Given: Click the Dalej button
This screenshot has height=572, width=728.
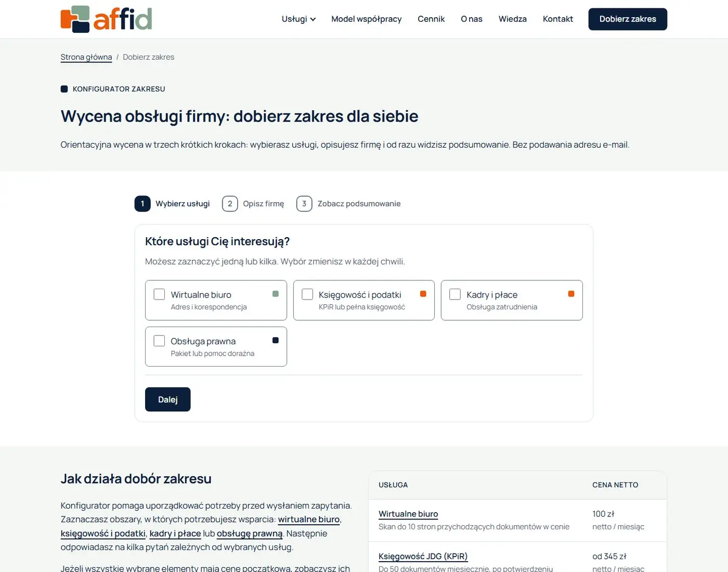Looking at the screenshot, I should 168,399.
